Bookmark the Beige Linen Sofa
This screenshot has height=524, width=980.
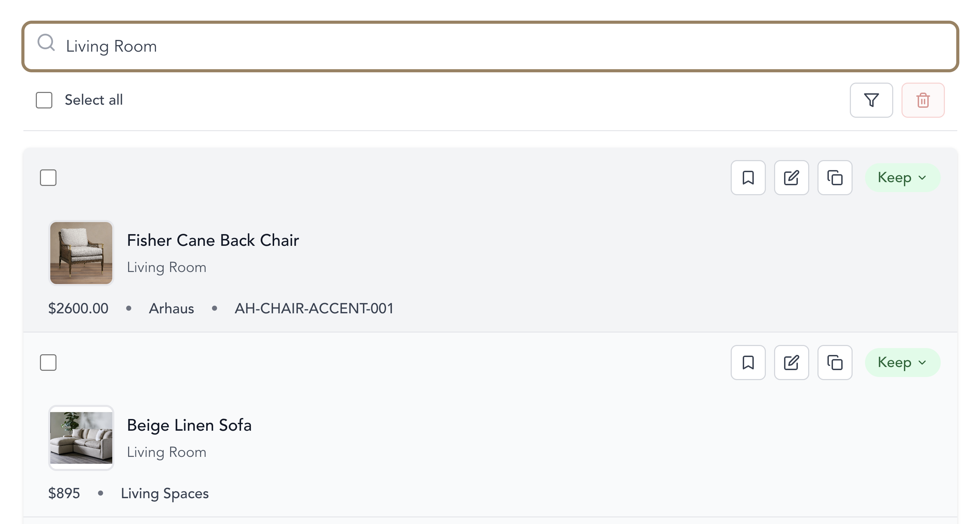point(748,363)
